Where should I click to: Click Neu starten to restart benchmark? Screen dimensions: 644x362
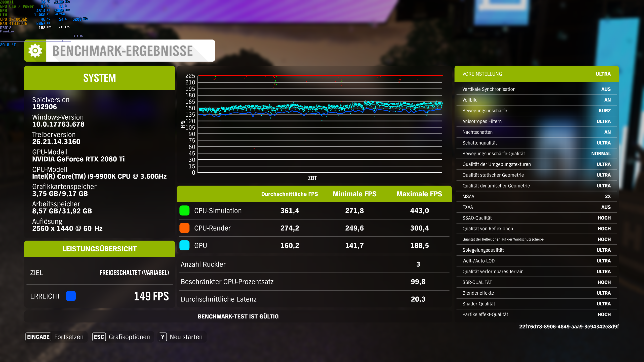coord(186,337)
